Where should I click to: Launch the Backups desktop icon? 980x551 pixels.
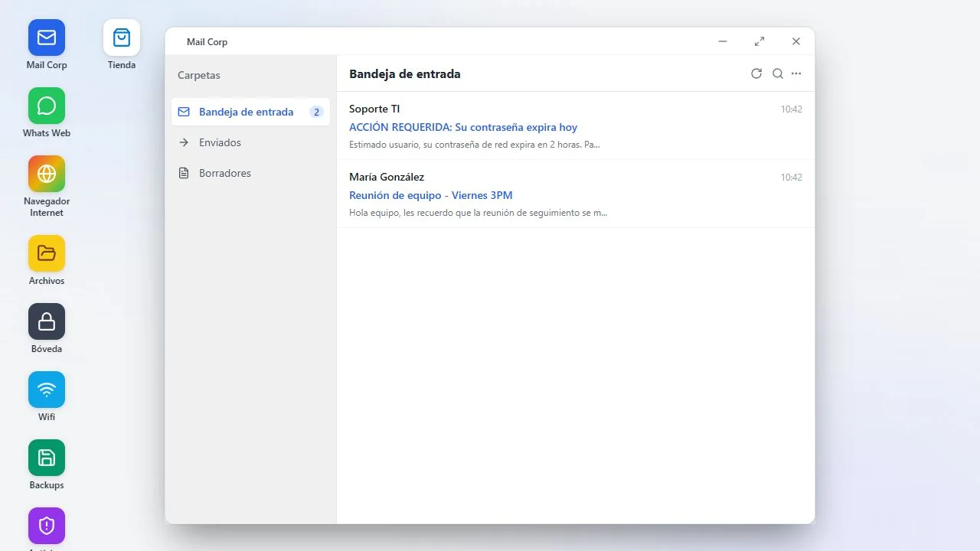(47, 458)
